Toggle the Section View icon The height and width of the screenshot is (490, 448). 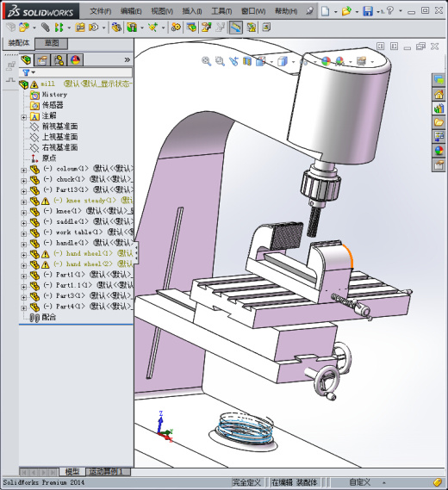(247, 61)
